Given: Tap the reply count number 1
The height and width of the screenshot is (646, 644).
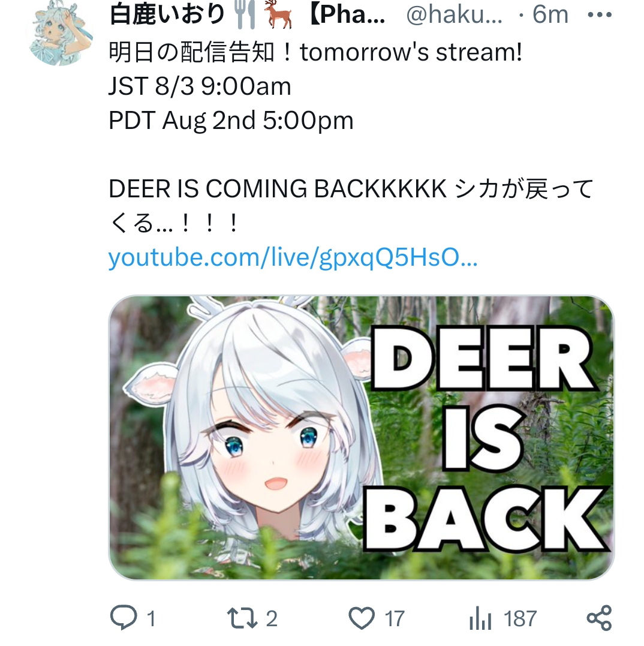Looking at the screenshot, I should 151,618.
